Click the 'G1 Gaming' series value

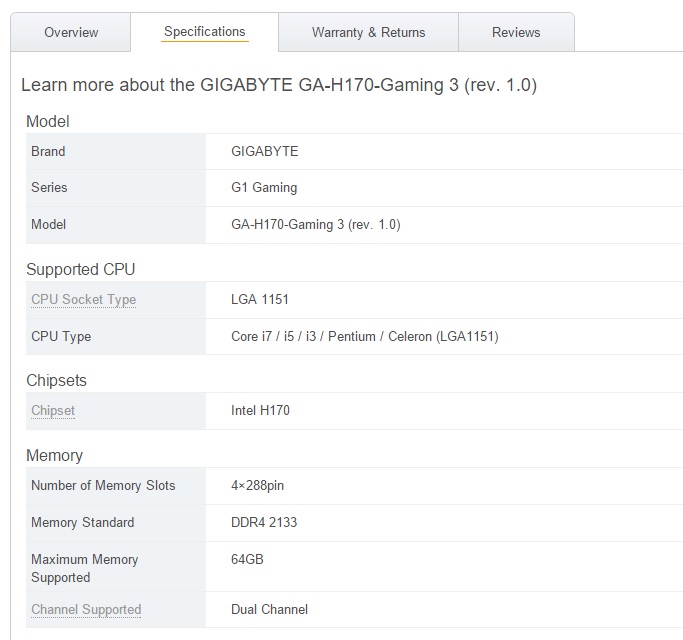click(264, 188)
